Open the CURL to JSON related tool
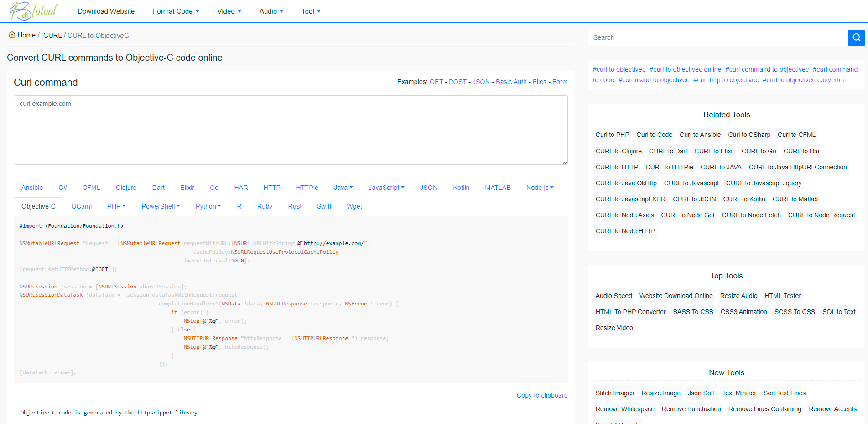 coord(694,199)
